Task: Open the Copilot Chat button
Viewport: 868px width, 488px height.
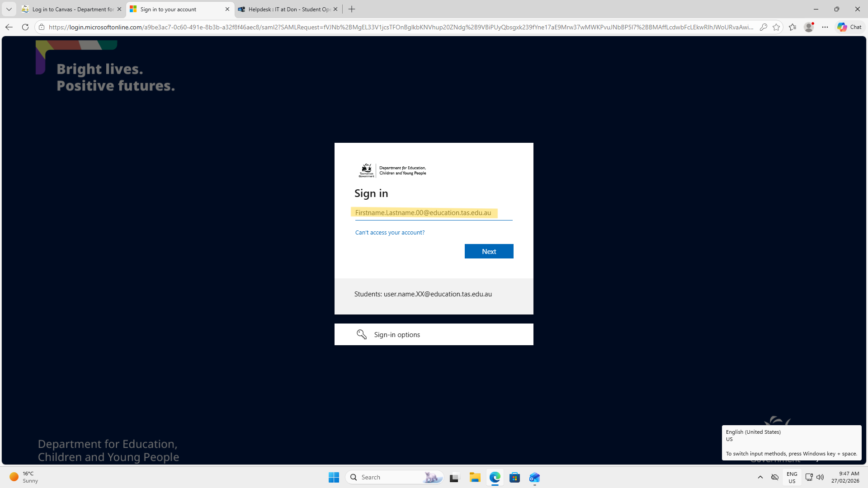Action: (849, 27)
